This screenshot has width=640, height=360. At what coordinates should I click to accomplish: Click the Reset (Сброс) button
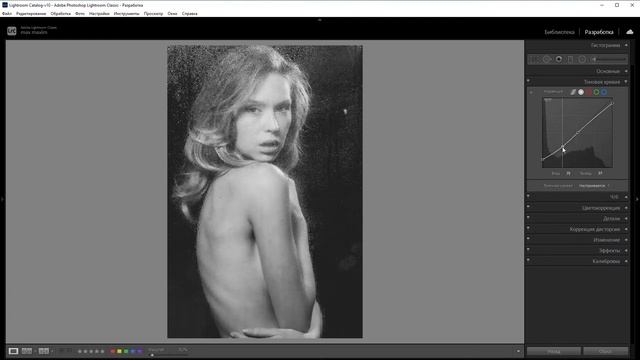(x=605, y=351)
